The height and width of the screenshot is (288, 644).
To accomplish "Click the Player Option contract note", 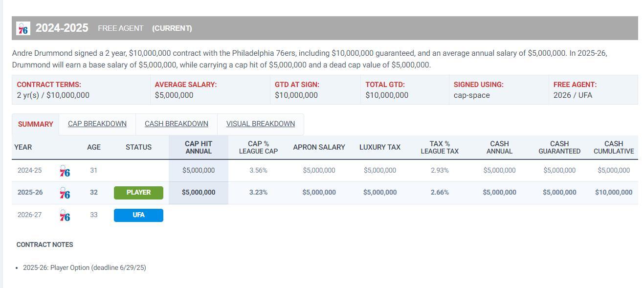I will pyautogui.click(x=85, y=268).
